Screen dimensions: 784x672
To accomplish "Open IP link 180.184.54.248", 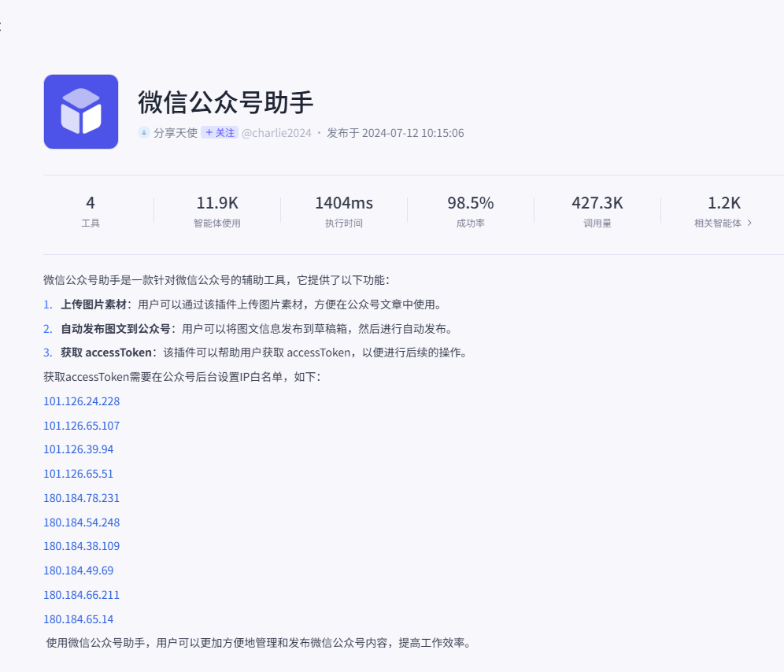I will 82,522.
